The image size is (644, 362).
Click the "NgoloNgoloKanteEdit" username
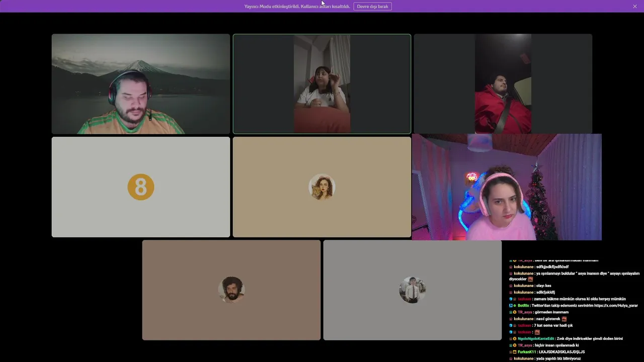pos(536,339)
